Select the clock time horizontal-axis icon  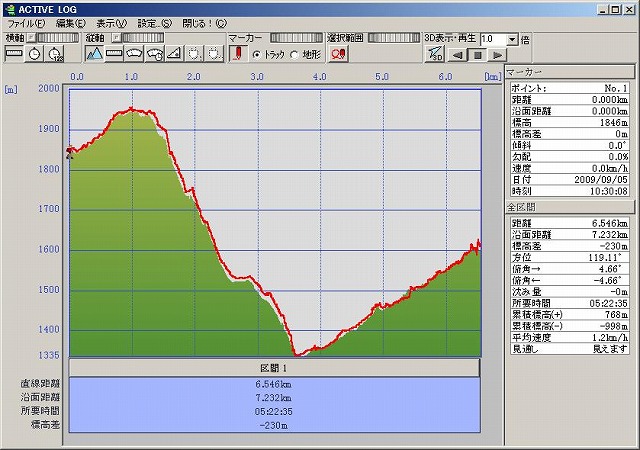34,53
